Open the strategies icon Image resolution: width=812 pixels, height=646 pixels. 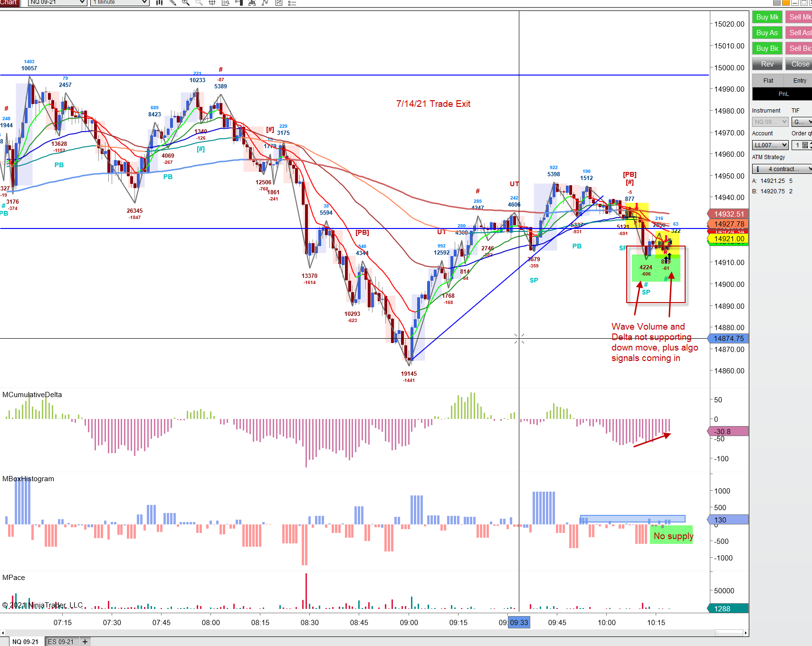(x=279, y=2)
